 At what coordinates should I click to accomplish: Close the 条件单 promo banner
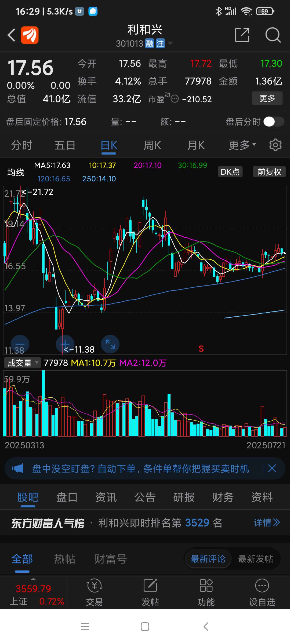[x=272, y=469]
